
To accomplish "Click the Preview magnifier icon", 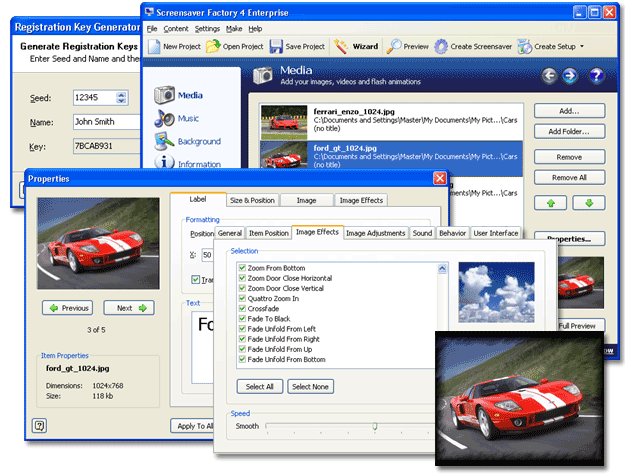I will [x=395, y=47].
